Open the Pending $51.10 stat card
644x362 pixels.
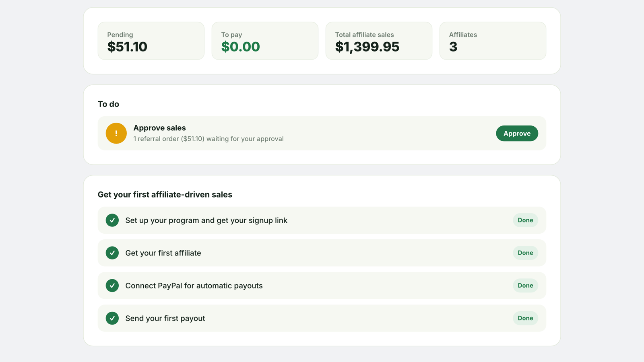click(151, 41)
